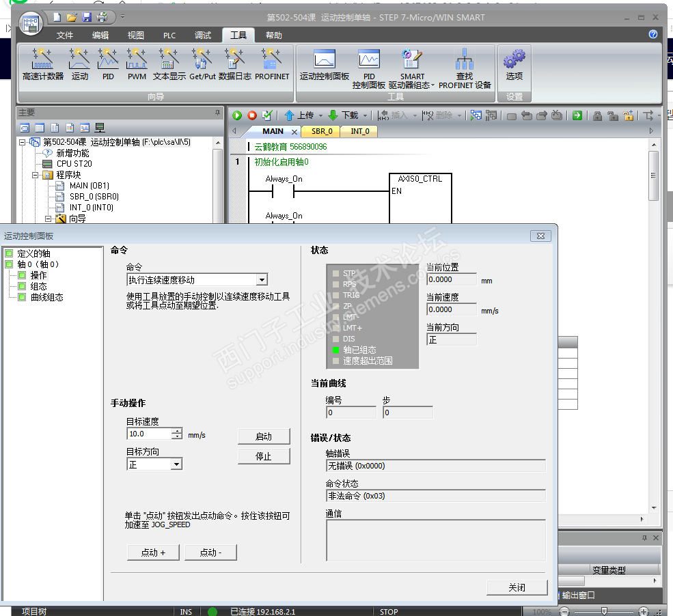Open the PROFINET wizard
Viewport: 673px width, 616px height.
[272, 64]
